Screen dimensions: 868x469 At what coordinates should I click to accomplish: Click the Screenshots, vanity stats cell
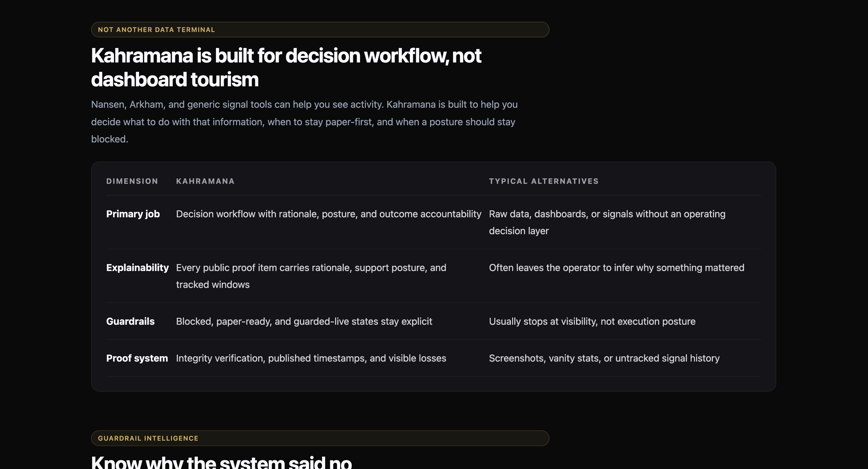coord(604,358)
